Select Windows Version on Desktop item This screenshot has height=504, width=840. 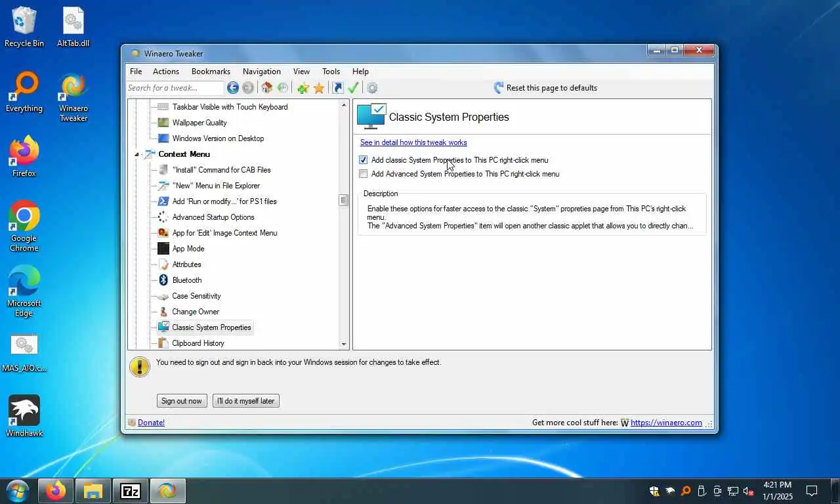pos(218,138)
